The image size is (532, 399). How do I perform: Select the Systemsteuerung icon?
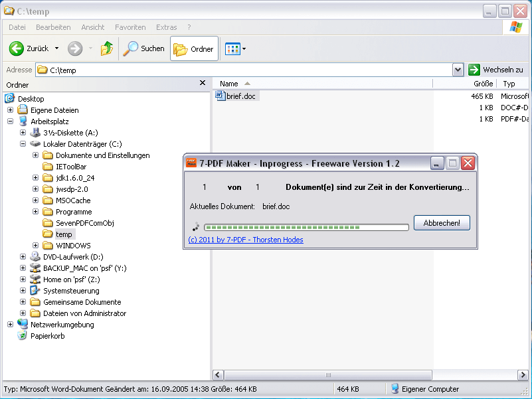(x=35, y=290)
